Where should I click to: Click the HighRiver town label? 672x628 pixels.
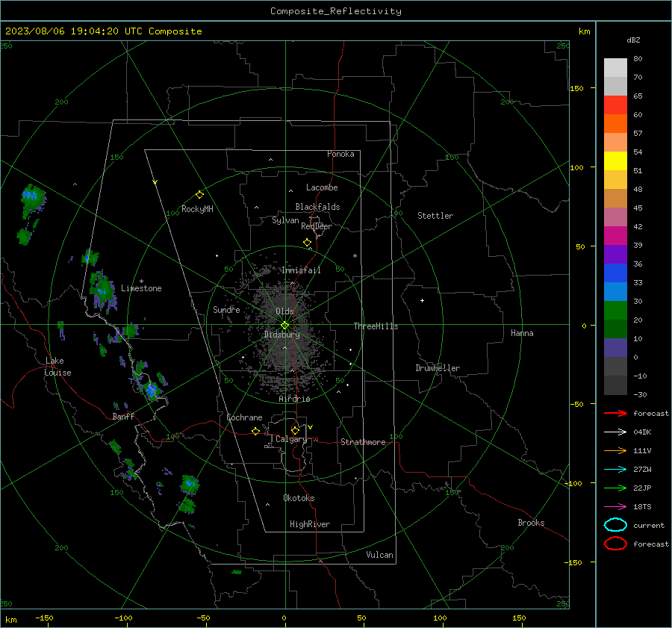[x=310, y=524]
